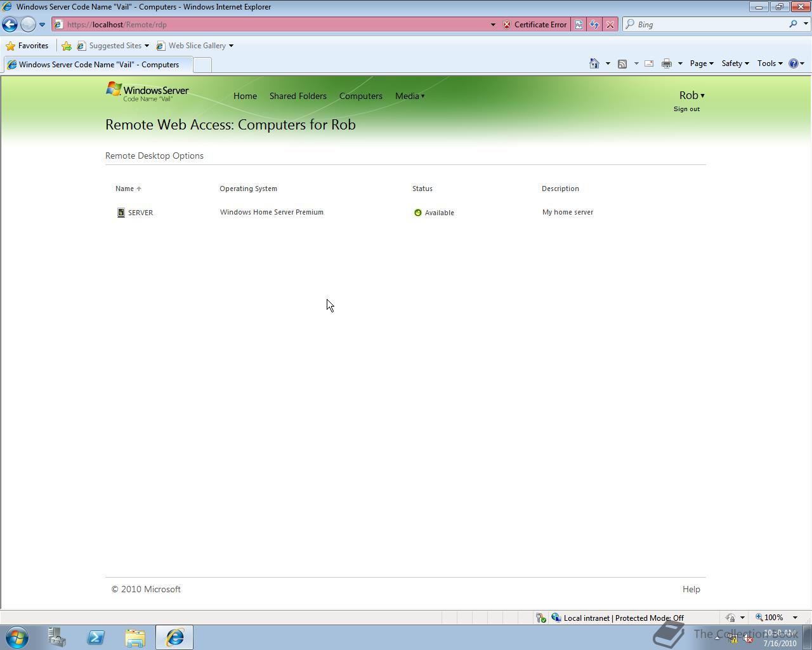Click the Forward navigation button
812x650 pixels.
tap(28, 25)
